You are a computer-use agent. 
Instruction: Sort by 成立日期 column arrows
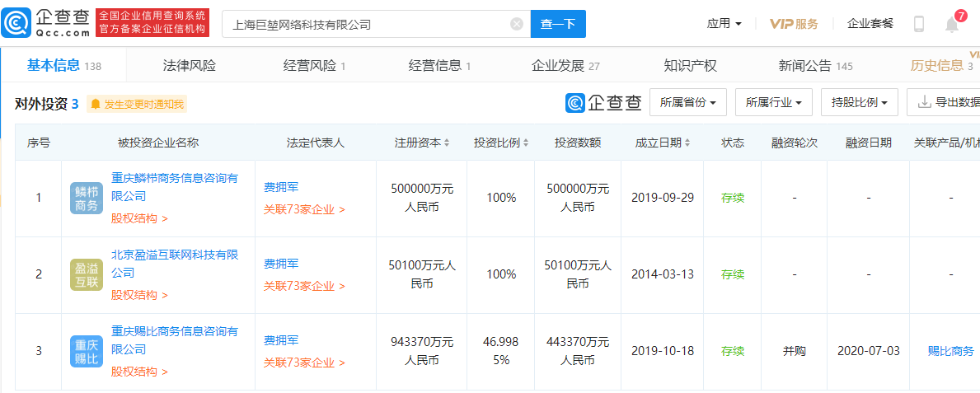(687, 143)
